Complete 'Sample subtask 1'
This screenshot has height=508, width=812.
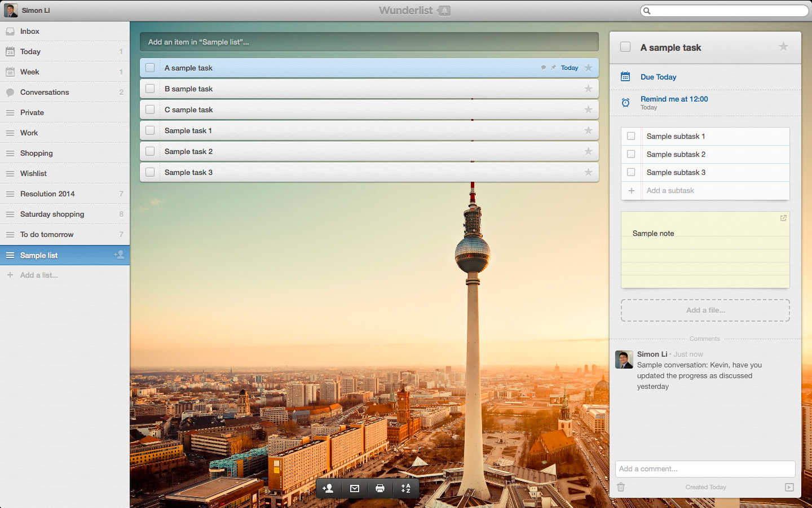pos(631,136)
